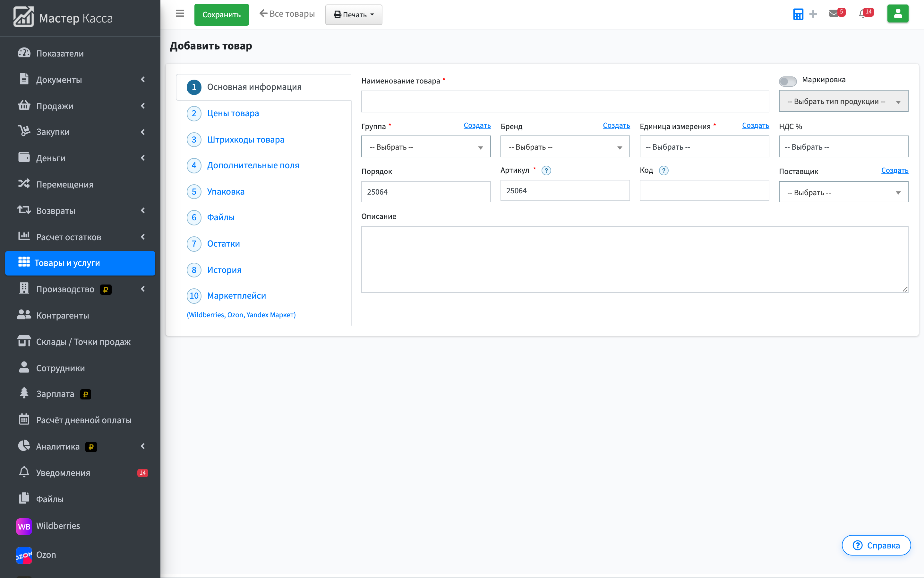Click the Артикул help question icon
This screenshot has height=578, width=924.
(546, 171)
